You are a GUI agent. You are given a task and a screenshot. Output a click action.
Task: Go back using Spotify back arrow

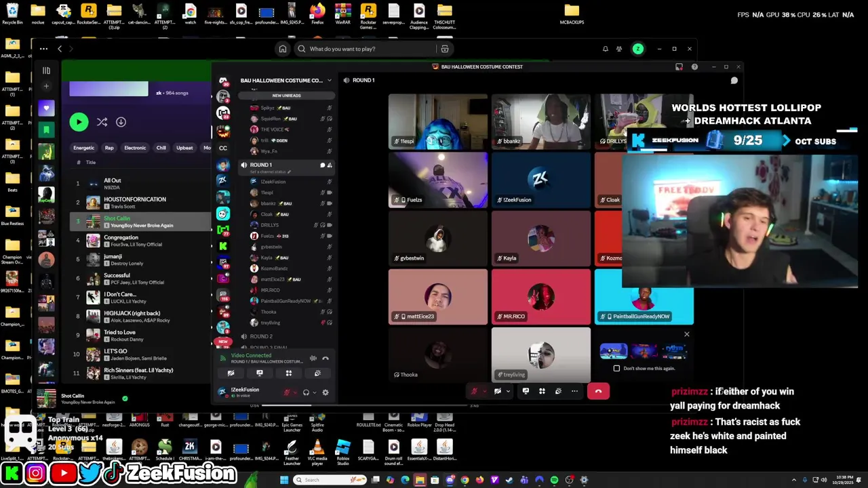60,49
